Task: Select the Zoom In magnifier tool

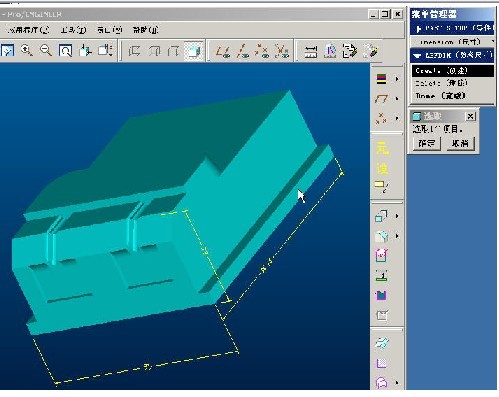Action: click(x=26, y=51)
